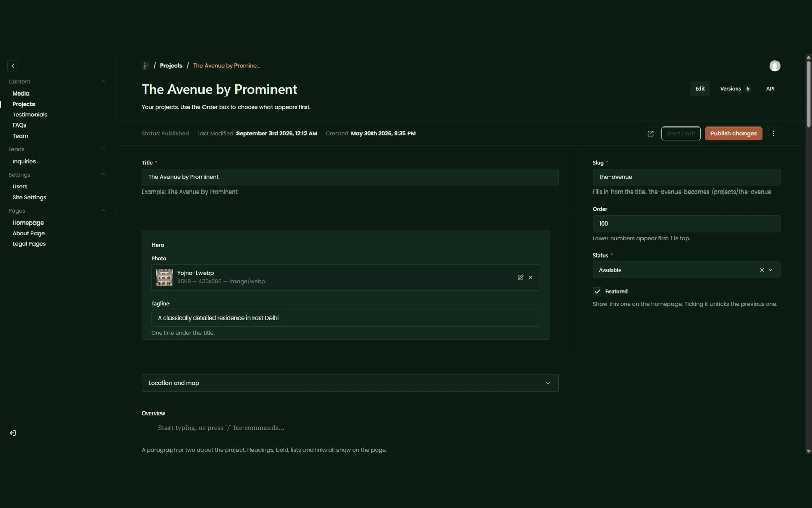Click the Projects breadcrumb link
Screen dimensions: 812x508
click(x=171, y=66)
